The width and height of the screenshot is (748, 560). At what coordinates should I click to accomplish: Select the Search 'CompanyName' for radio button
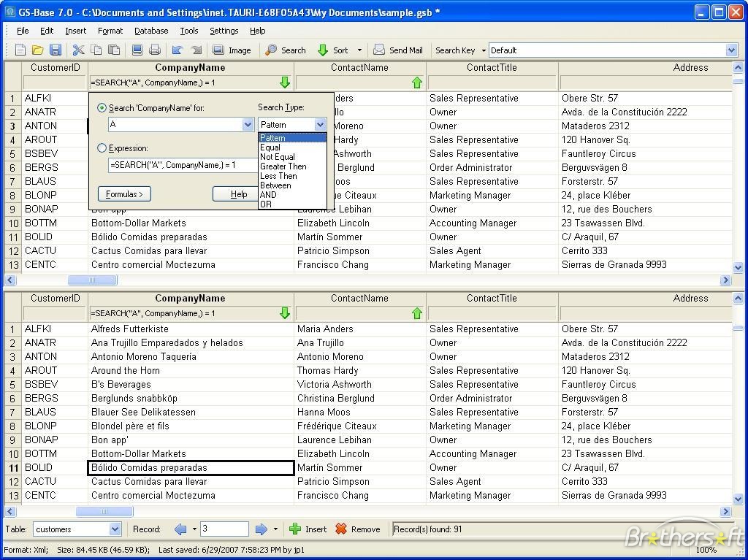[102, 108]
